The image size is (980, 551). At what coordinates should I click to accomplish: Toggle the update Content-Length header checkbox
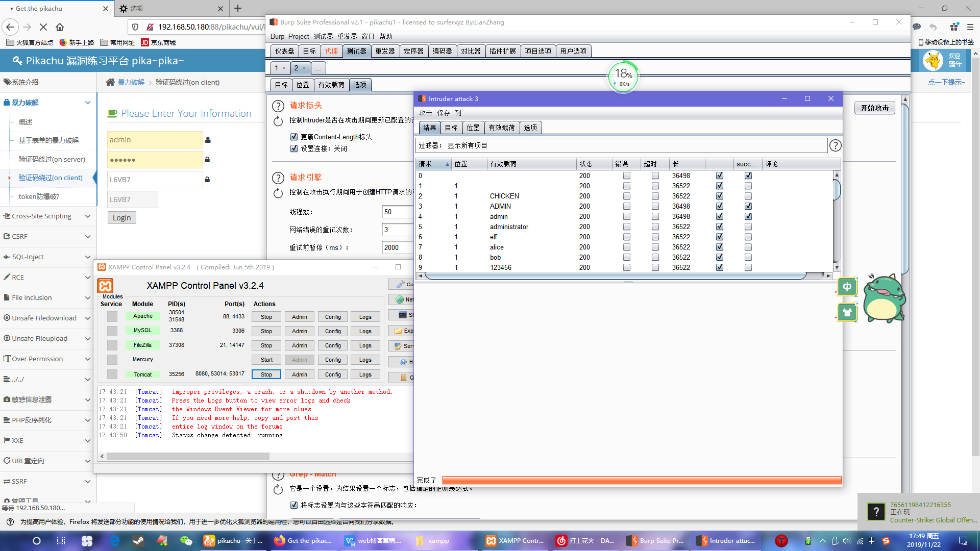pos(294,137)
